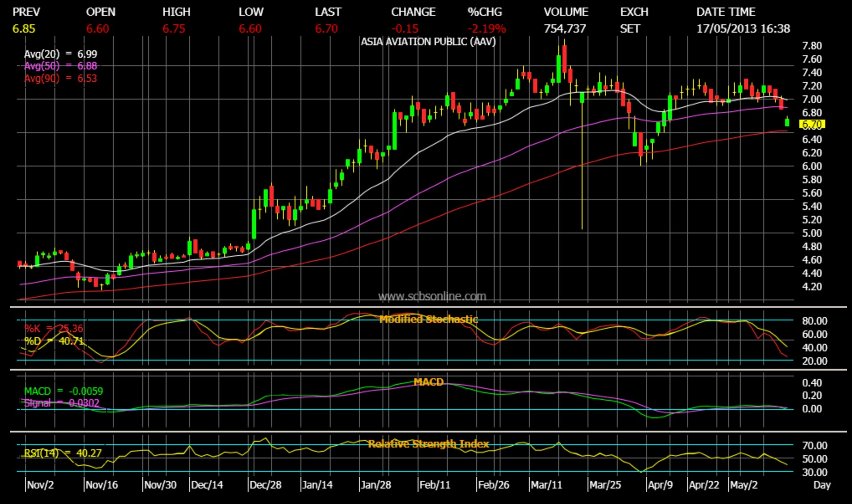
Task: Click the MACD panel title
Action: (x=429, y=382)
